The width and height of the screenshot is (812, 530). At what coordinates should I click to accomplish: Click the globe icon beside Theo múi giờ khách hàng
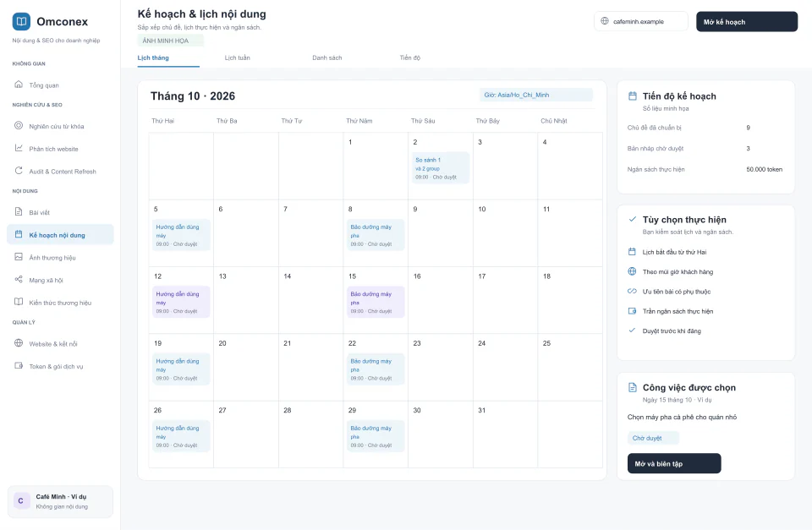(x=632, y=271)
